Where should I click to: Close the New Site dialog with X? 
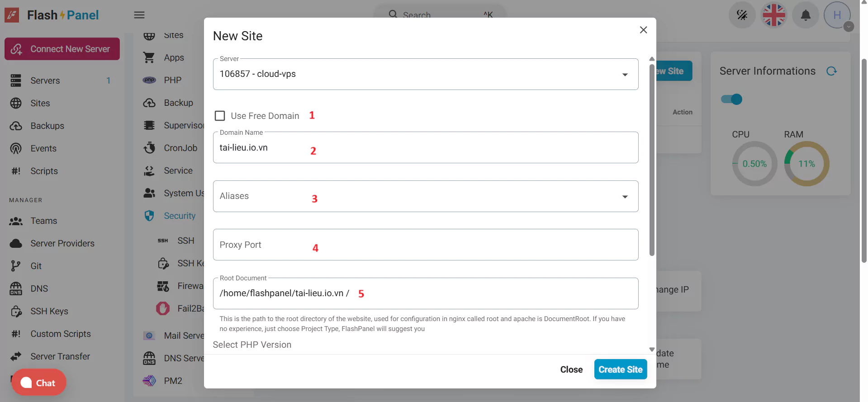[643, 30]
